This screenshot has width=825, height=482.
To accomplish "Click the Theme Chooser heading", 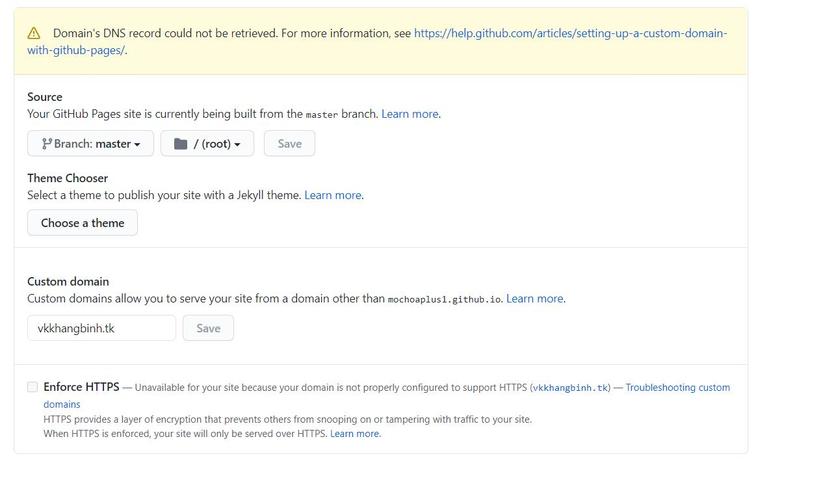I will (67, 178).
